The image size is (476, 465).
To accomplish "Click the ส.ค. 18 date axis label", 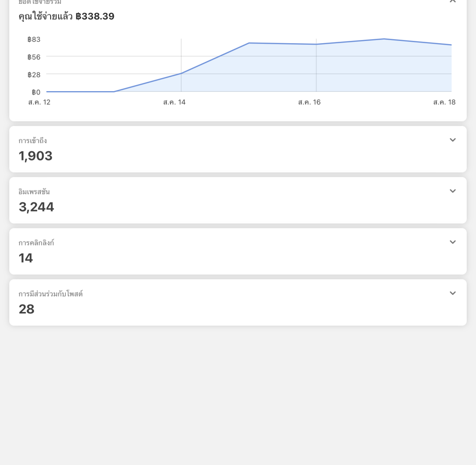I will point(444,102).
